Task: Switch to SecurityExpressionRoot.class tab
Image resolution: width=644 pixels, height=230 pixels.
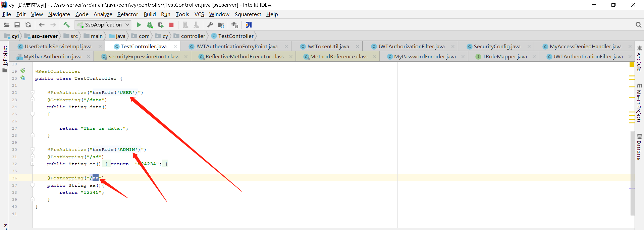Action: pyautogui.click(x=143, y=57)
